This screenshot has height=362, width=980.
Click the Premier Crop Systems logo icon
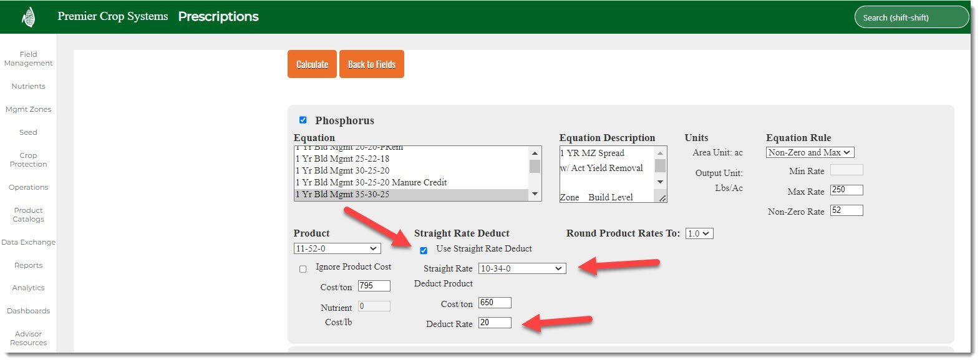click(28, 17)
